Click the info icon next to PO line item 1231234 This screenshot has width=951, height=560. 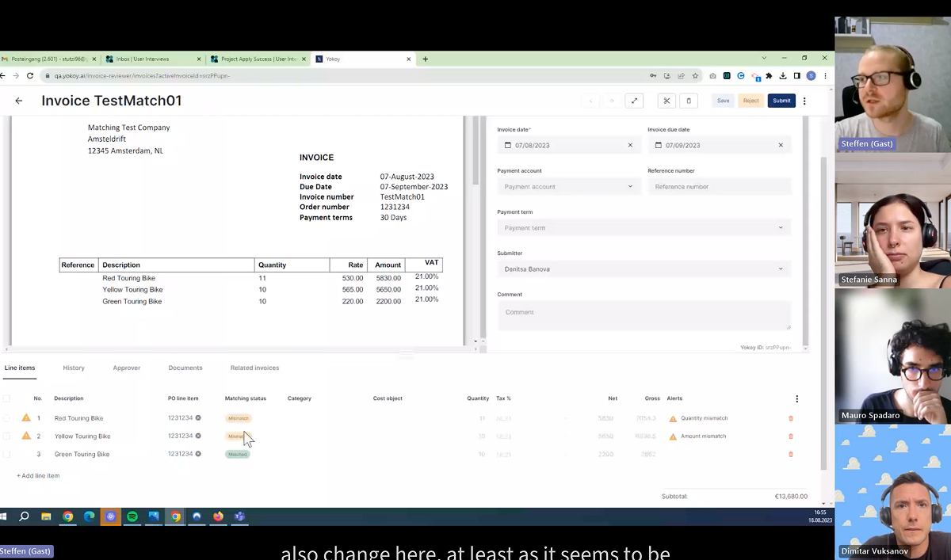pos(197,417)
